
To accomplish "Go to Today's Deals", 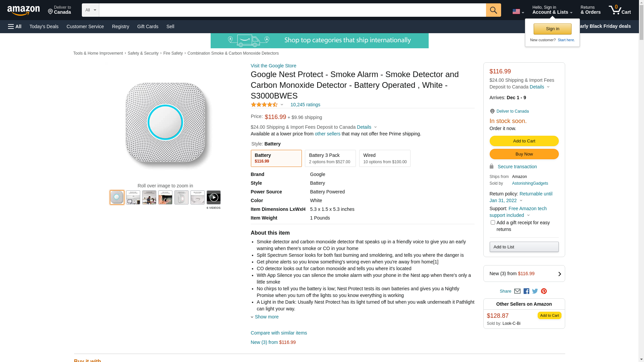I will tap(44, 26).
